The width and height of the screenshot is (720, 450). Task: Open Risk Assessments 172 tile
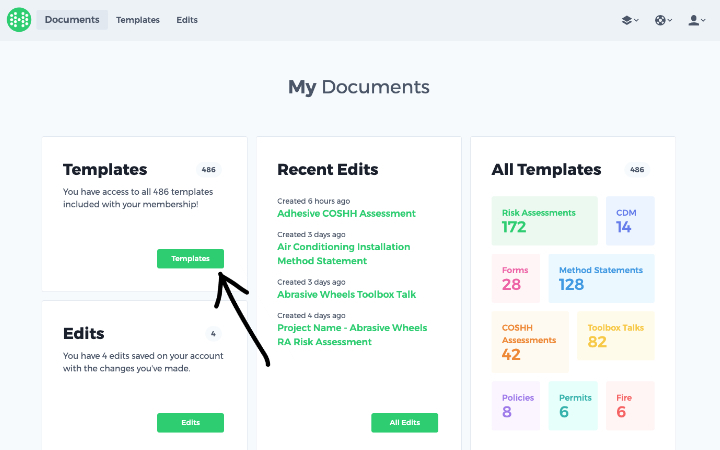pos(545,221)
